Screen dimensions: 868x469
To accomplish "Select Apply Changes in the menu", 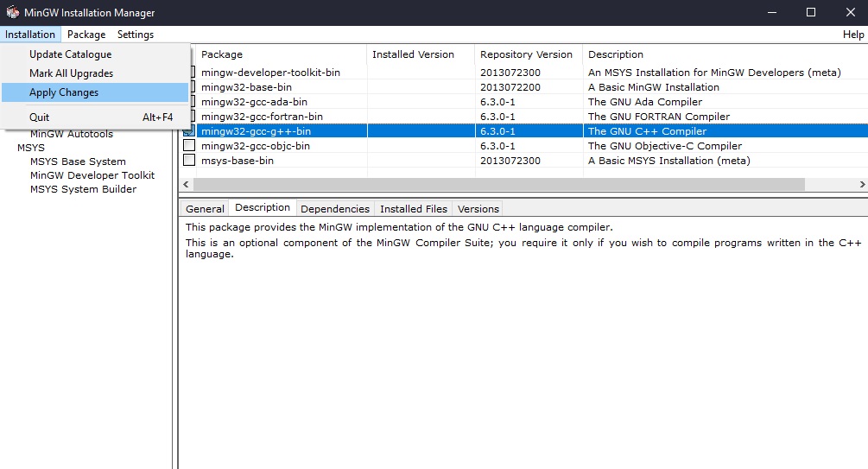I will [95, 92].
